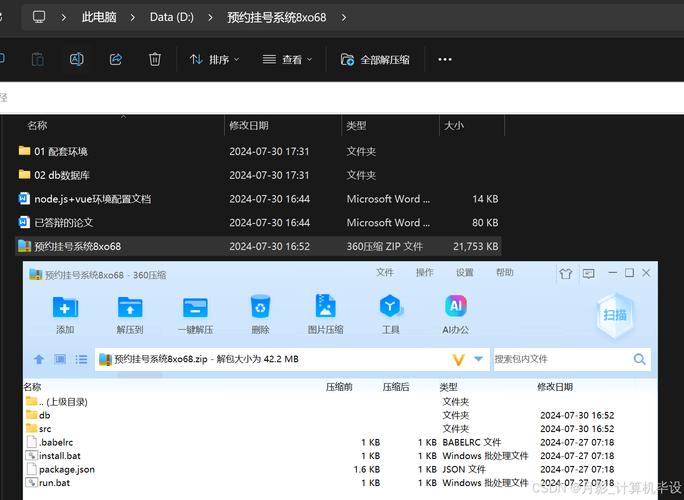
Task: Go up one level with the blue arrow
Action: pyautogui.click(x=39, y=359)
